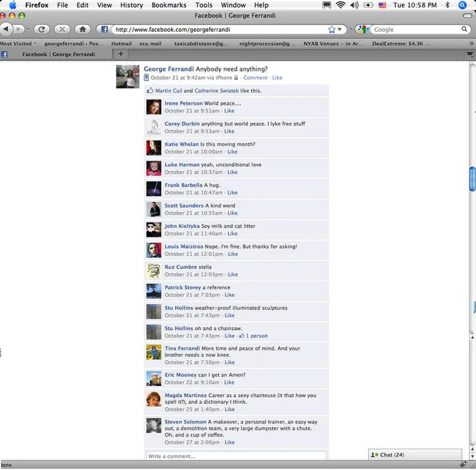476x470 pixels.
Task: Open the File menu
Action: click(x=62, y=5)
